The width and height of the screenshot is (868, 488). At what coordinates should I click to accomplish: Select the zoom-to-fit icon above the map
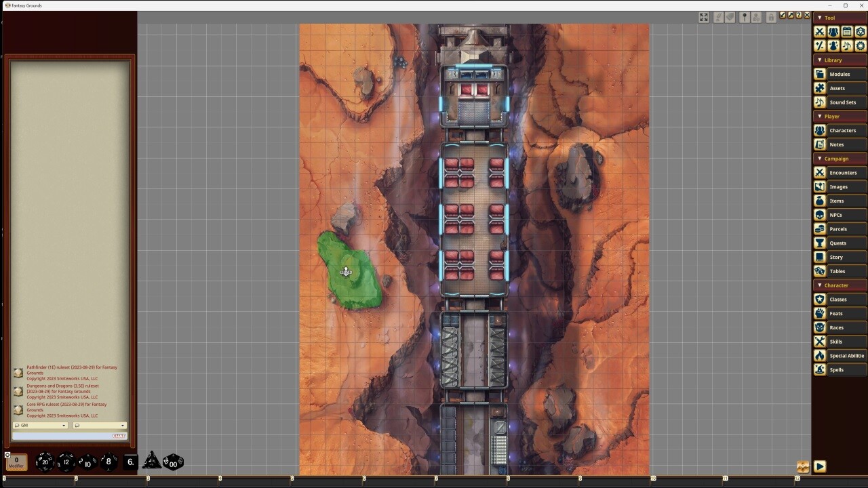[703, 17]
